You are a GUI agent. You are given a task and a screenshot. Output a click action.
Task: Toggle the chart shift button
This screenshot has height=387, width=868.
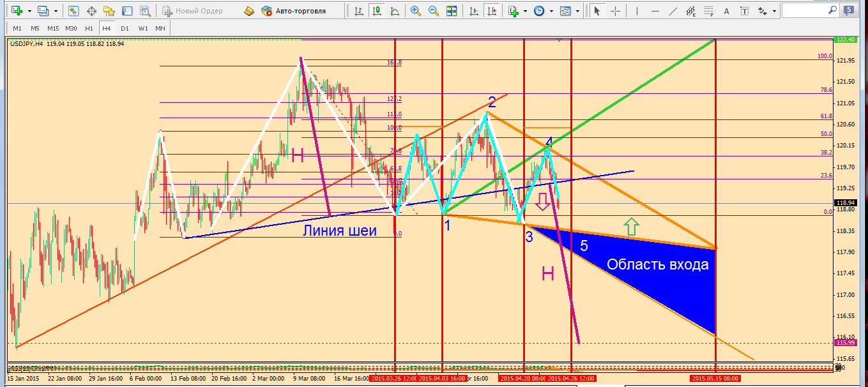[x=491, y=11]
